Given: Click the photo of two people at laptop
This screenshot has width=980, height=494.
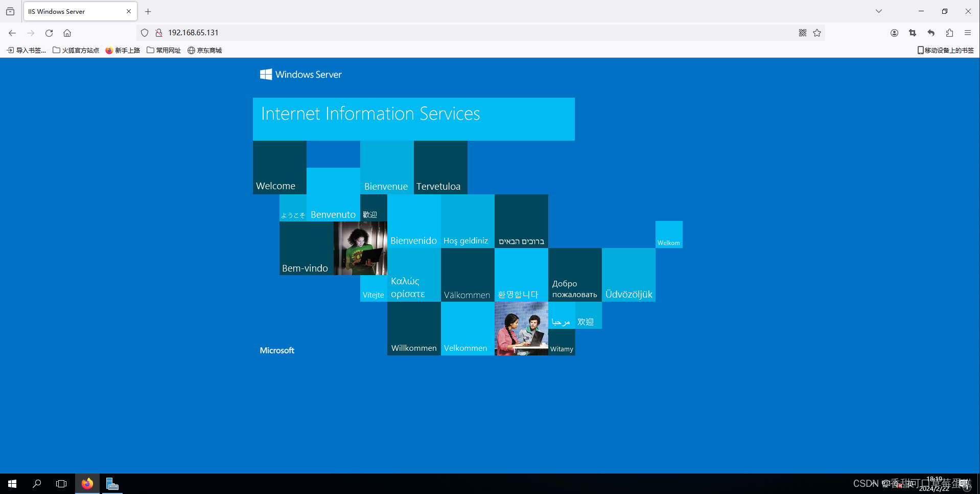Looking at the screenshot, I should pyautogui.click(x=521, y=329).
